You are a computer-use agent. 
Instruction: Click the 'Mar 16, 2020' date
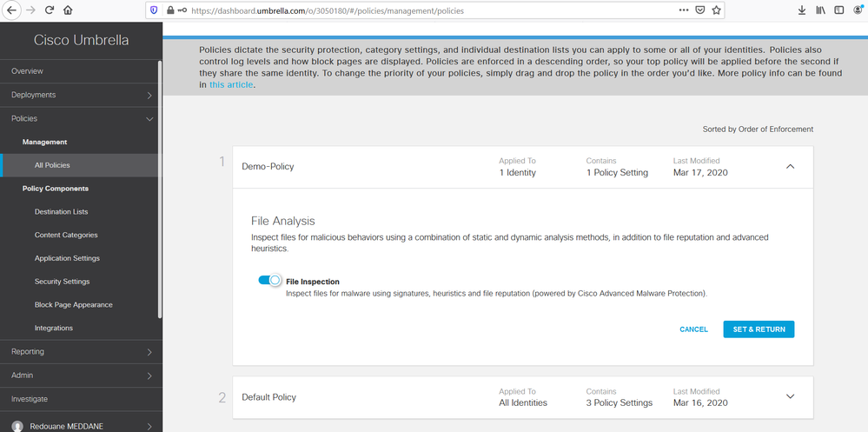[700, 402]
